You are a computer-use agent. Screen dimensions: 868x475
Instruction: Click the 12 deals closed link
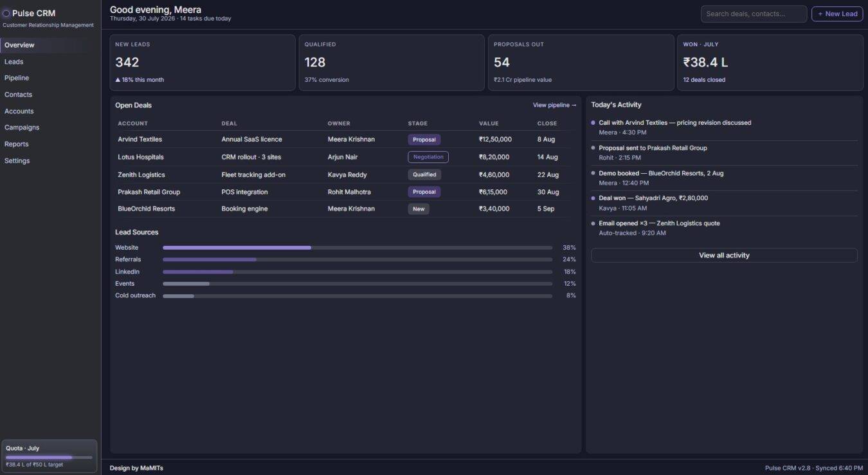coord(704,80)
